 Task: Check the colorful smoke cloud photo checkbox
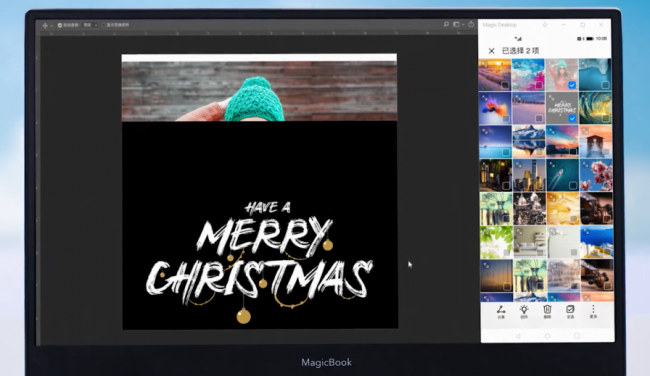coord(505,119)
